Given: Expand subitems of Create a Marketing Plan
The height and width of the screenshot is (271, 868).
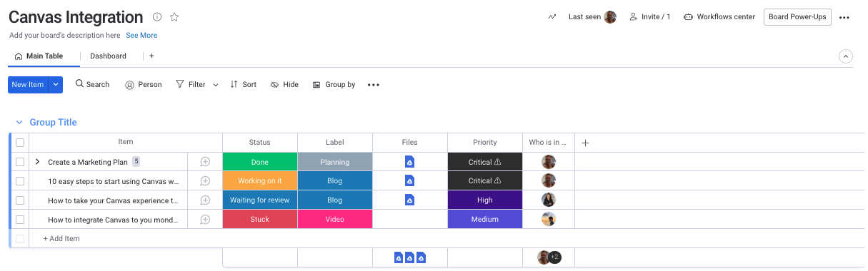Looking at the screenshot, I should coord(37,162).
